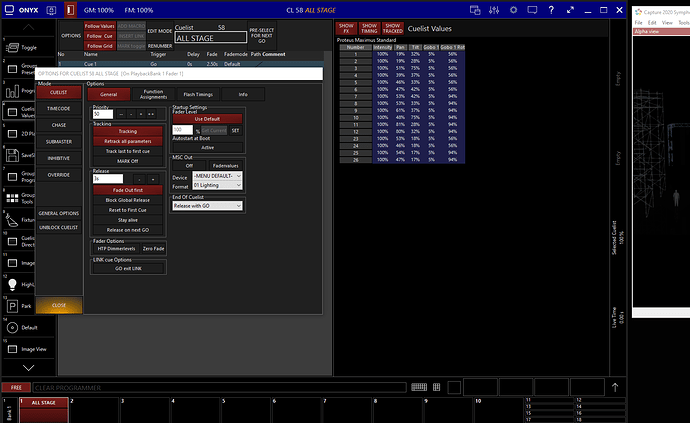Toggle Retrack all parameters
The width and height of the screenshot is (690, 423).
(x=128, y=141)
